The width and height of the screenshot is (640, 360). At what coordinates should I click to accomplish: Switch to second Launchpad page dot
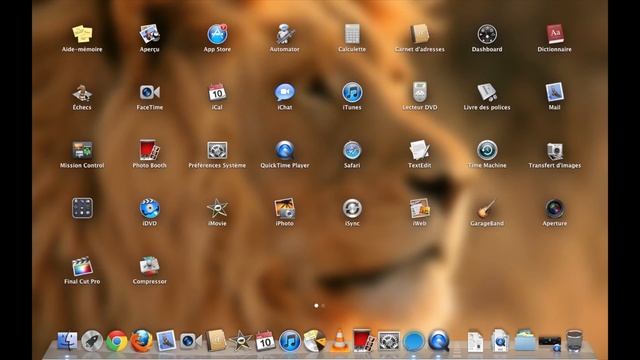(x=323, y=305)
